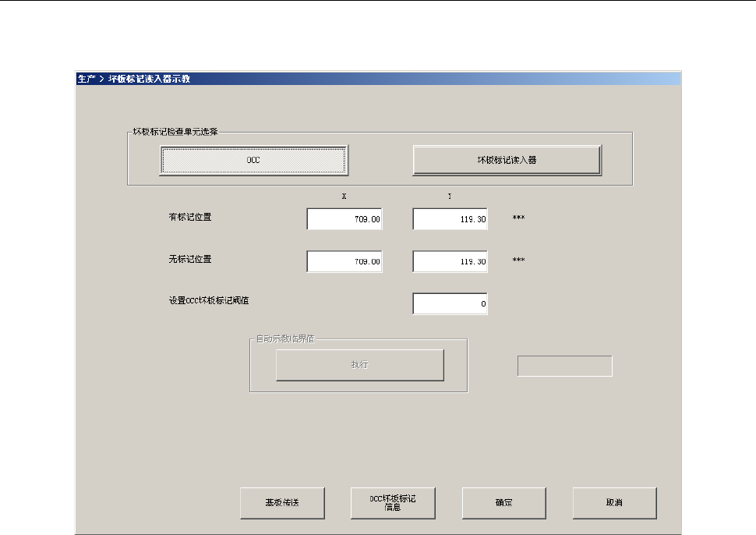Click the X column header
The height and width of the screenshot is (535, 756).
coord(344,197)
